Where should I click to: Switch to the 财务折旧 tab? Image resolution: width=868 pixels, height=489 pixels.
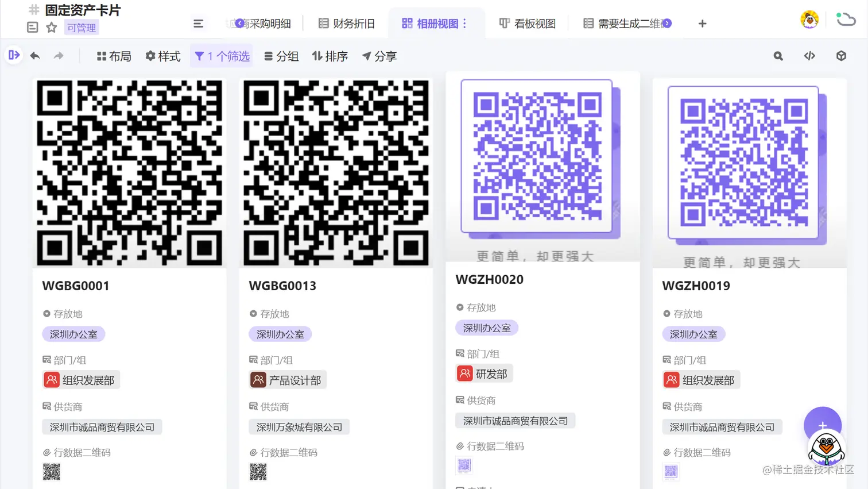coord(346,24)
